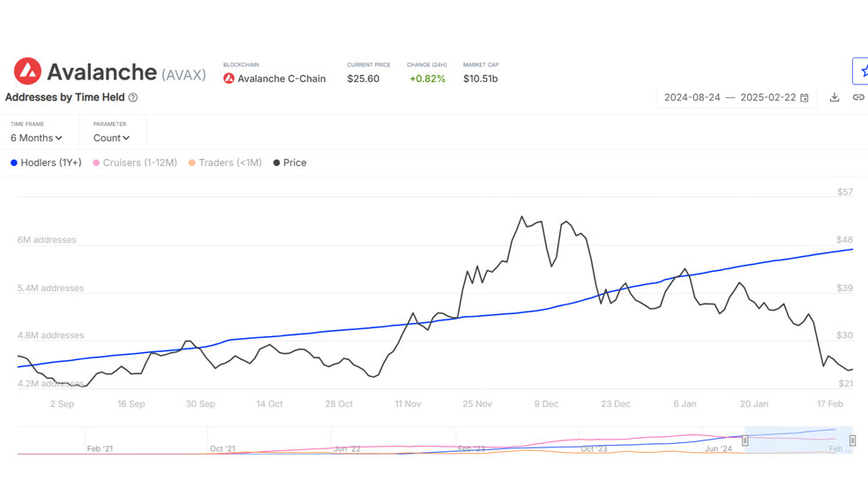Click the Avalanche C-Chain blockchain icon
The image size is (868, 489).
pos(228,79)
